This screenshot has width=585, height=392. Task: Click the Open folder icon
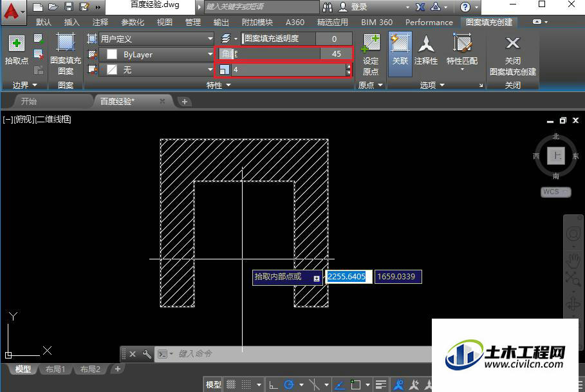pos(53,6)
